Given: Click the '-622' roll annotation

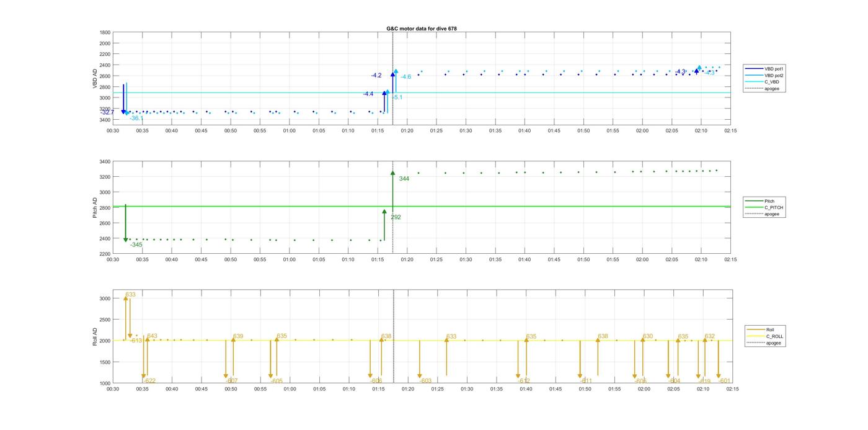Looking at the screenshot, I should (x=149, y=381).
